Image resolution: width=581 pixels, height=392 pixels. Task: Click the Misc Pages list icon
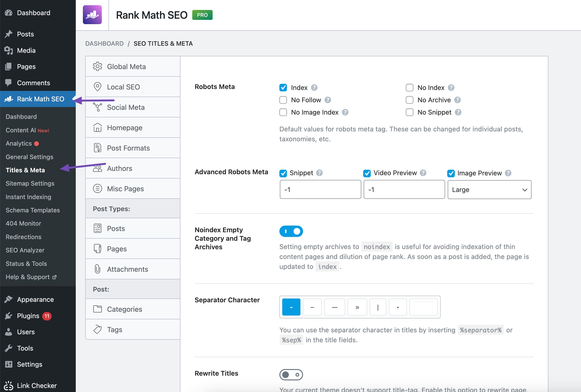[x=98, y=188]
